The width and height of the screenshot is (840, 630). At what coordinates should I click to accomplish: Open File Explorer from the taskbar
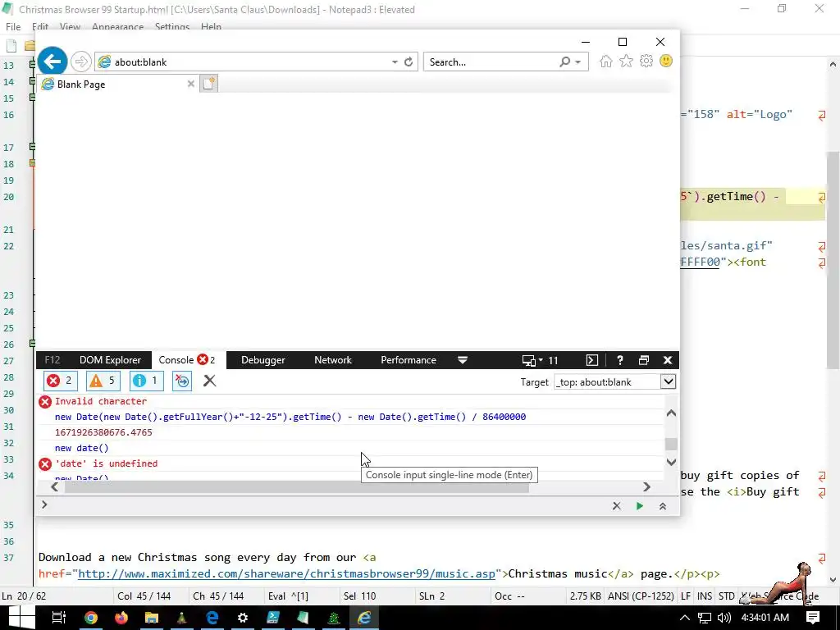(152, 618)
